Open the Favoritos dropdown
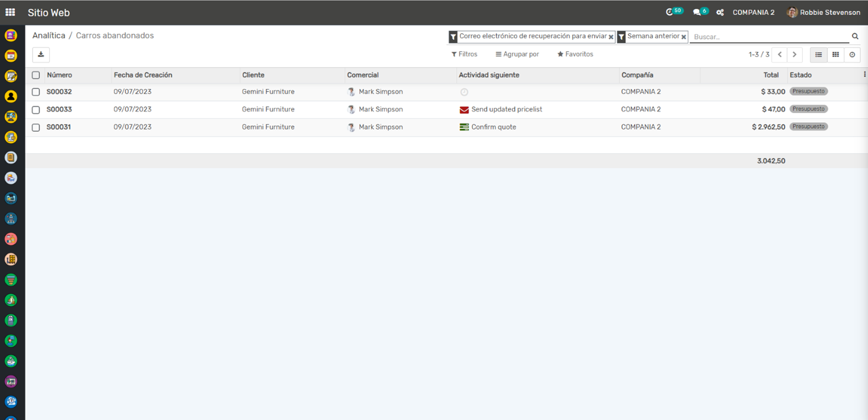 tap(575, 54)
